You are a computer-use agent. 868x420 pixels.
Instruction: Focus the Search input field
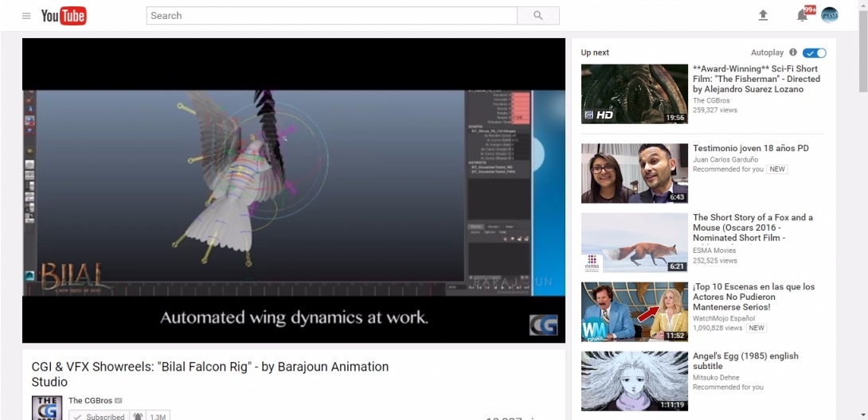pos(331,15)
